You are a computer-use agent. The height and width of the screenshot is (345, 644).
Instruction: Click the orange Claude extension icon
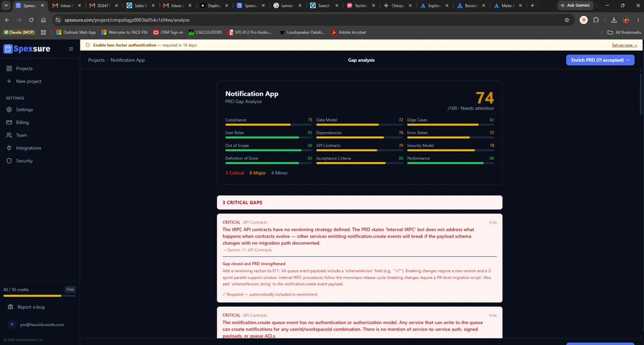583,20
